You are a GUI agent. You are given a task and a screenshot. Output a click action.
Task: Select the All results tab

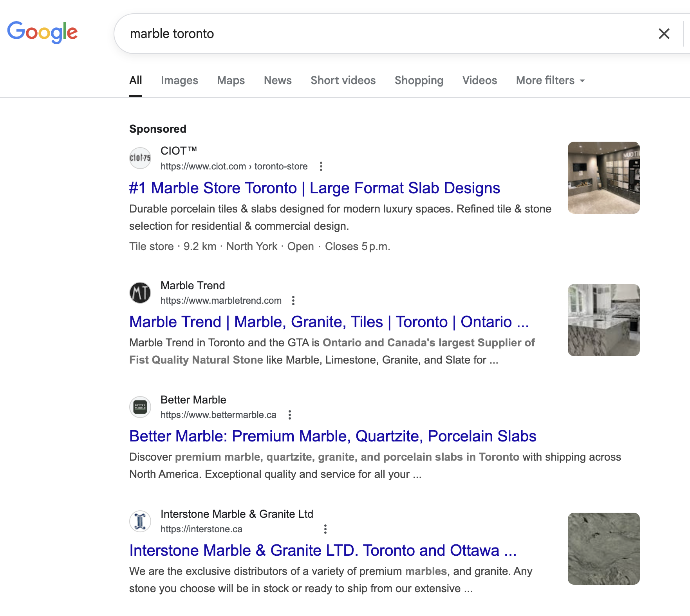pyautogui.click(x=135, y=80)
